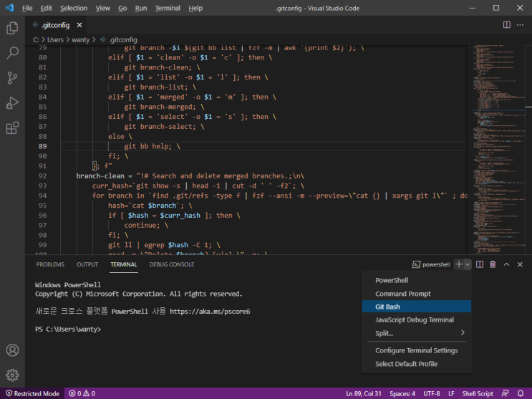Focus the PS C:\Users\wanty> prompt
Viewport: 532px width, 399px height.
click(x=68, y=329)
